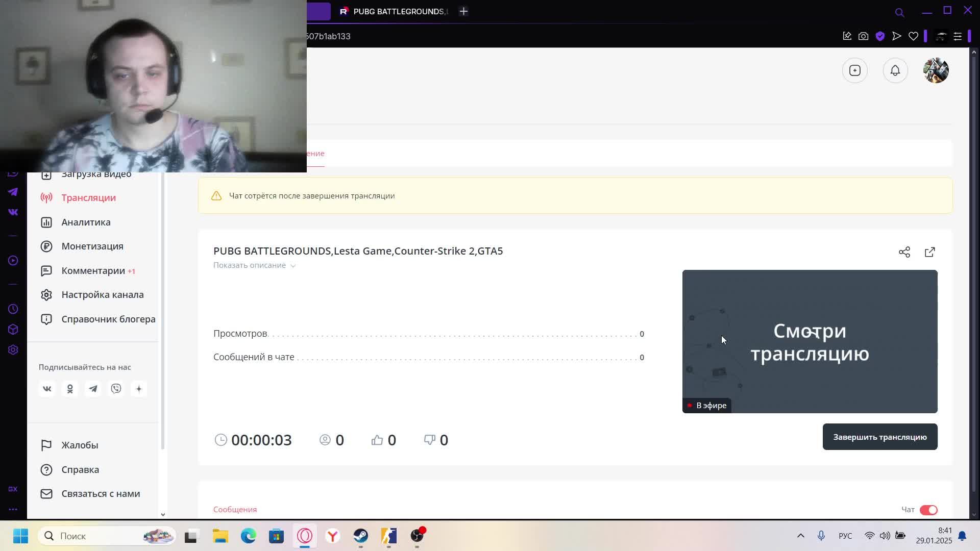Open the Связаться с нами link
The height and width of the screenshot is (551, 980).
[x=100, y=493]
